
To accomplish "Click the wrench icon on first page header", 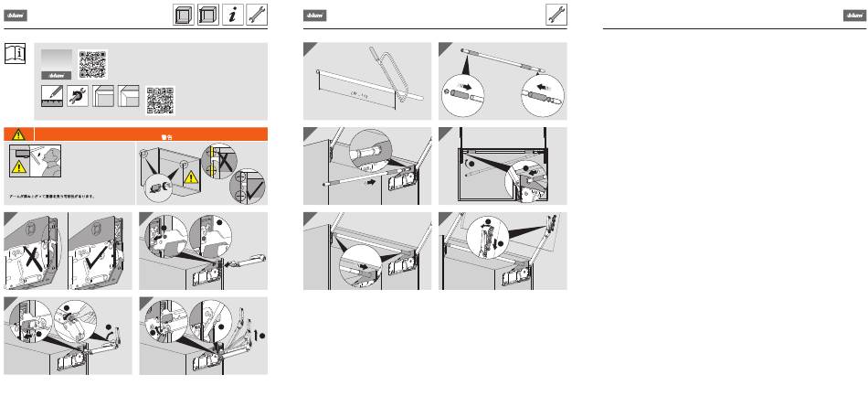I will 257,15.
